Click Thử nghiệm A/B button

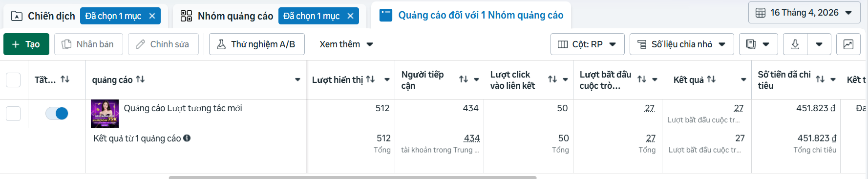tap(257, 44)
